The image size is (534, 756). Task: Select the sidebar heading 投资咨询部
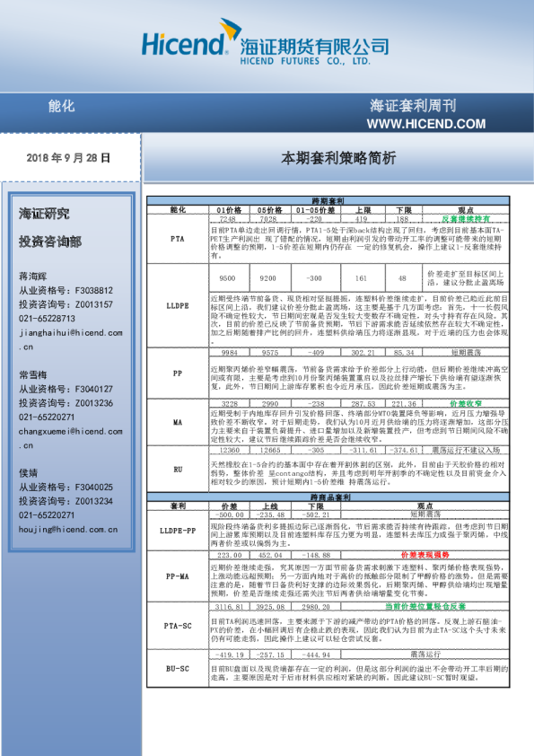(x=50, y=242)
